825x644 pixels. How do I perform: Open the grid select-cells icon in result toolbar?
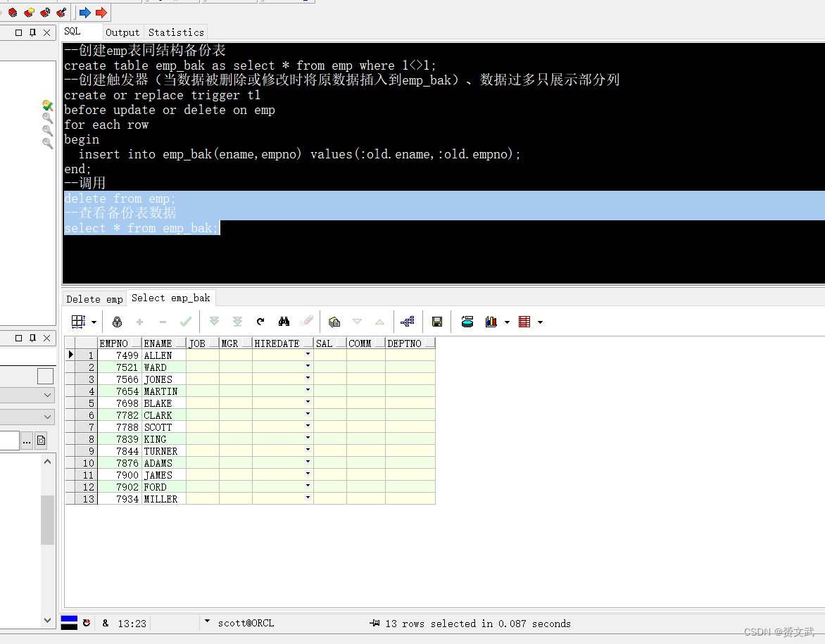78,322
